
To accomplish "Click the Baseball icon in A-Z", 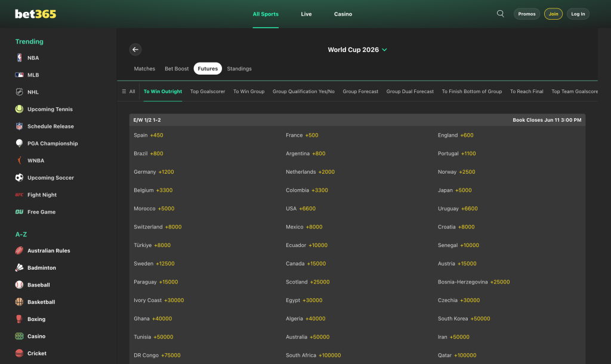I will (19, 285).
